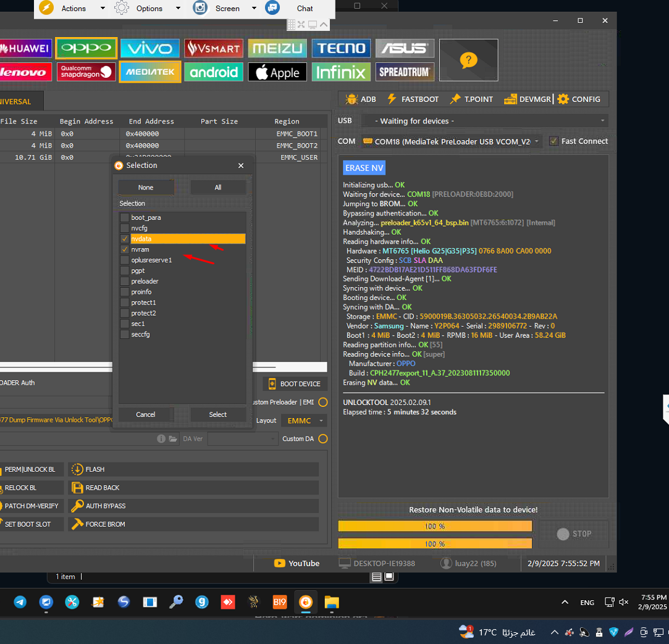Image resolution: width=669 pixels, height=644 pixels.
Task: Click None in the Selection dialog
Action: coord(146,188)
